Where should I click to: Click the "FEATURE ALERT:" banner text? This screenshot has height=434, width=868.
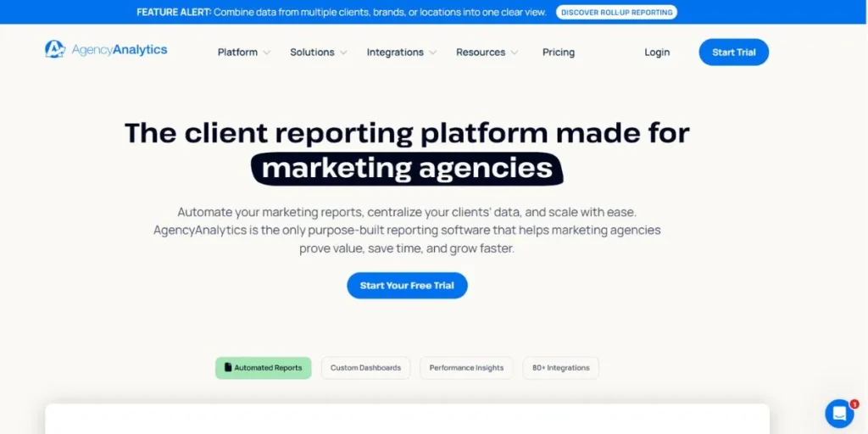[174, 12]
